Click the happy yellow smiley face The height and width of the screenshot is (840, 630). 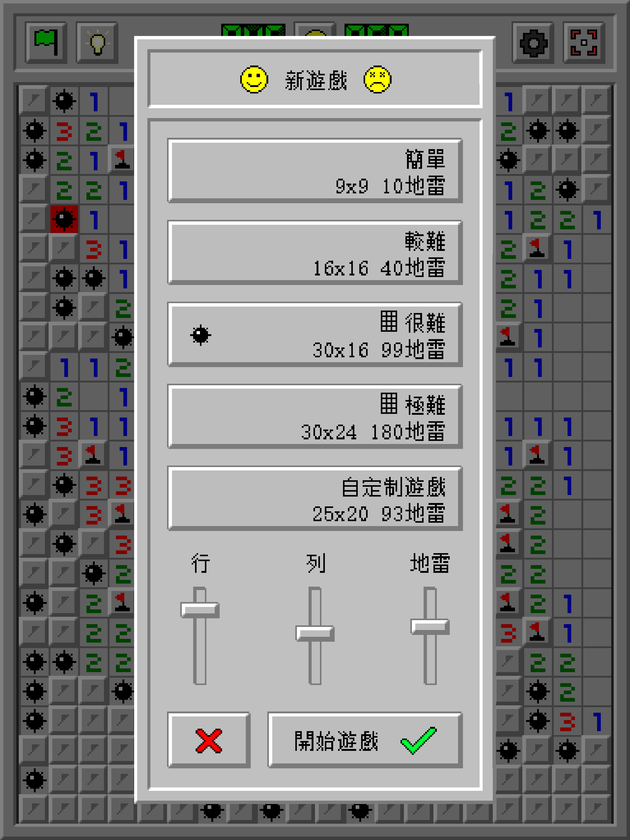(x=254, y=80)
